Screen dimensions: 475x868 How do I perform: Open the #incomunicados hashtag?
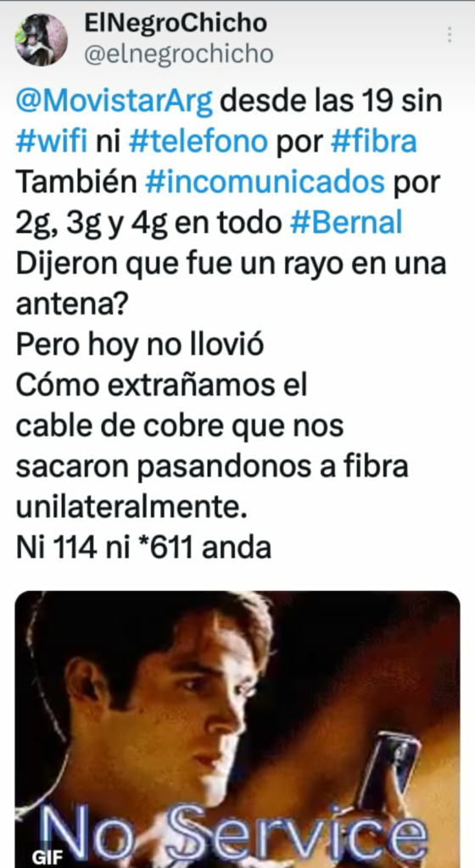point(265,183)
